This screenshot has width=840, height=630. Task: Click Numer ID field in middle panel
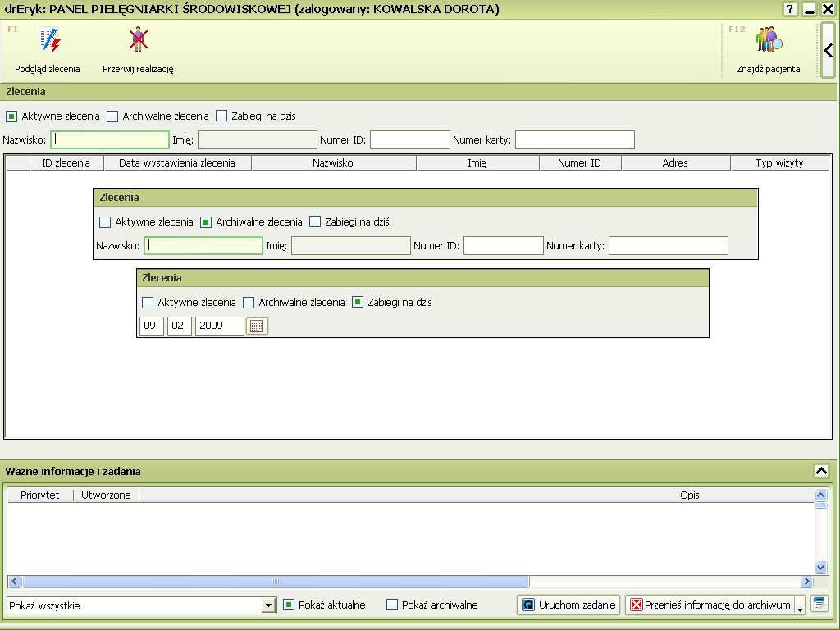pyautogui.click(x=504, y=246)
